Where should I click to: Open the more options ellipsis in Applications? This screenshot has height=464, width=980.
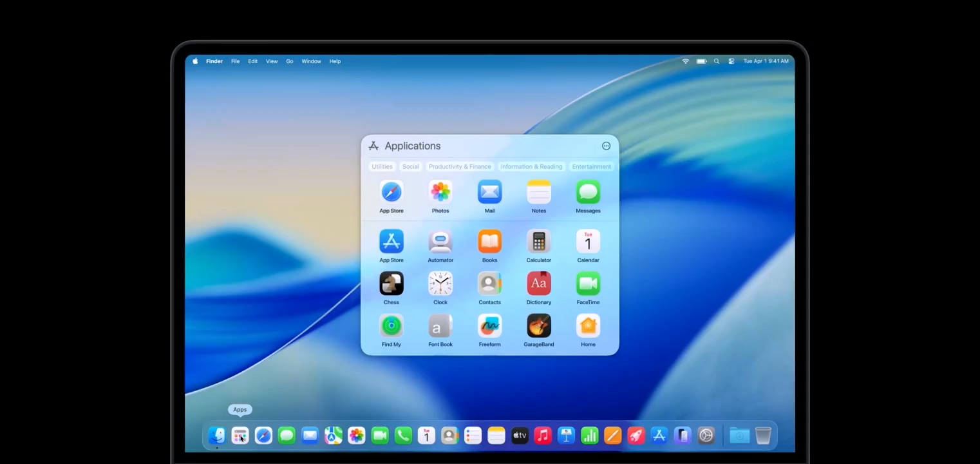point(606,146)
